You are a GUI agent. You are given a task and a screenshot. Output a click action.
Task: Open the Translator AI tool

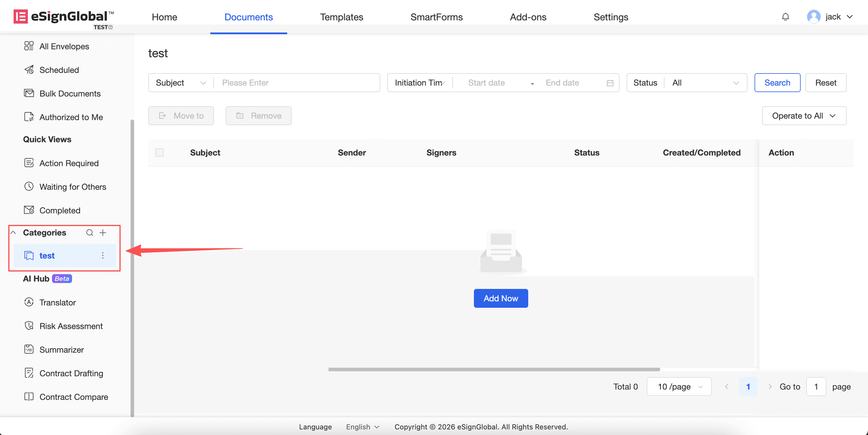tap(57, 302)
